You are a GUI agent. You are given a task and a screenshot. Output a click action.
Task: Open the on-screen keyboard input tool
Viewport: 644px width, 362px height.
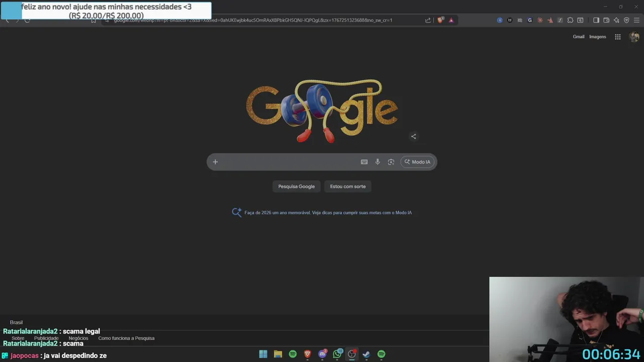pyautogui.click(x=364, y=162)
